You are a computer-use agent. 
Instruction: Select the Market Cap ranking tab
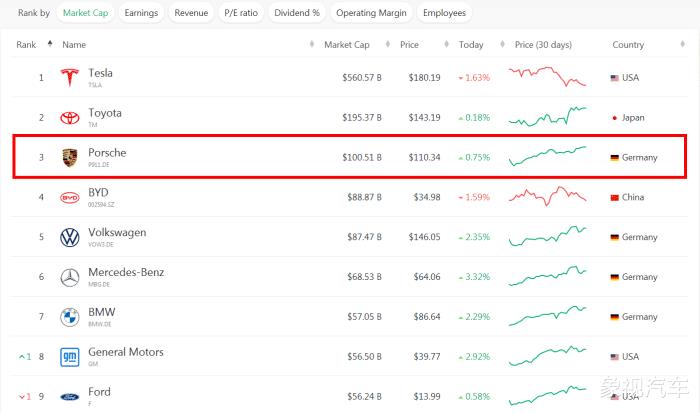coord(85,13)
